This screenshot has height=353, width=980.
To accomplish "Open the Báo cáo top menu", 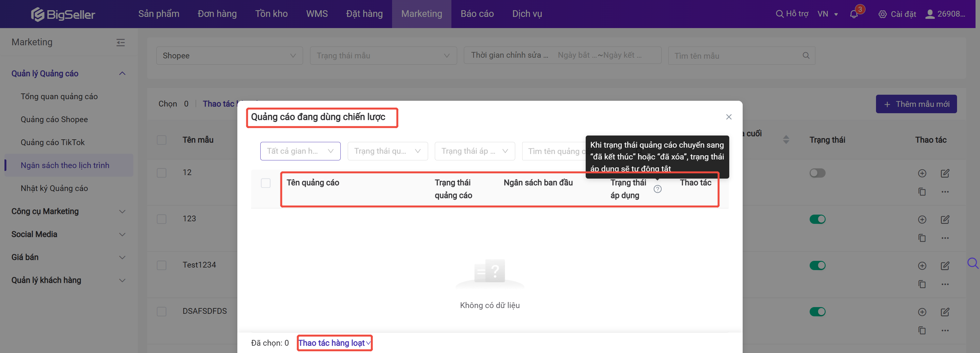I will pos(477,14).
